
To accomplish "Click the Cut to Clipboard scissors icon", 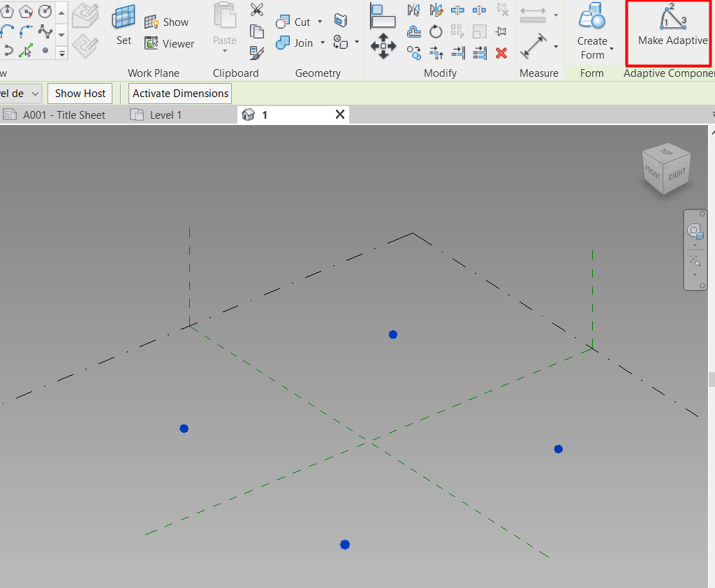I will (x=257, y=10).
